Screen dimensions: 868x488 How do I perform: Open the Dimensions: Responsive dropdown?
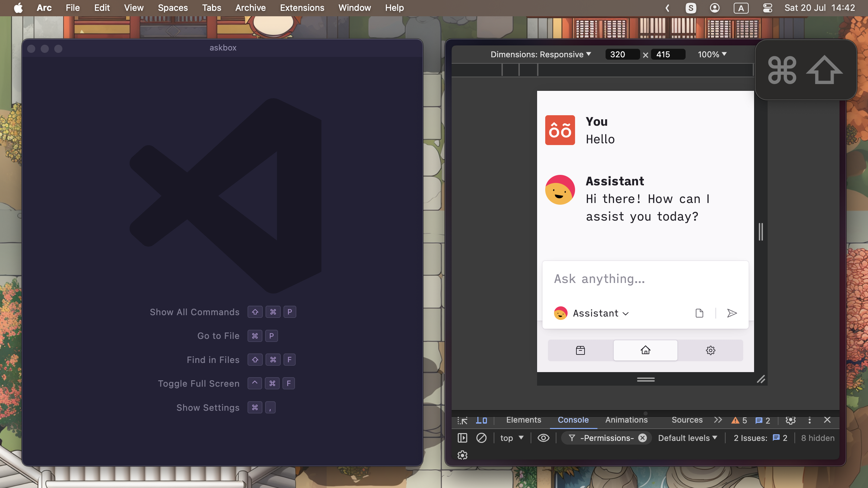tap(541, 54)
